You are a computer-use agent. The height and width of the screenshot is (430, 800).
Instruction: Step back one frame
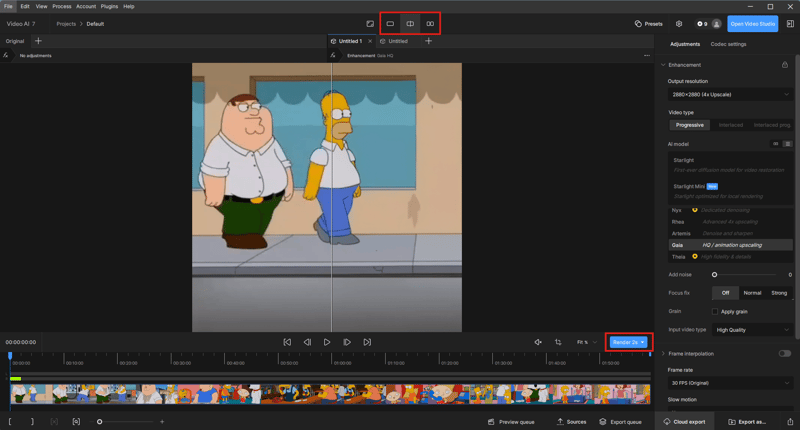click(x=307, y=342)
